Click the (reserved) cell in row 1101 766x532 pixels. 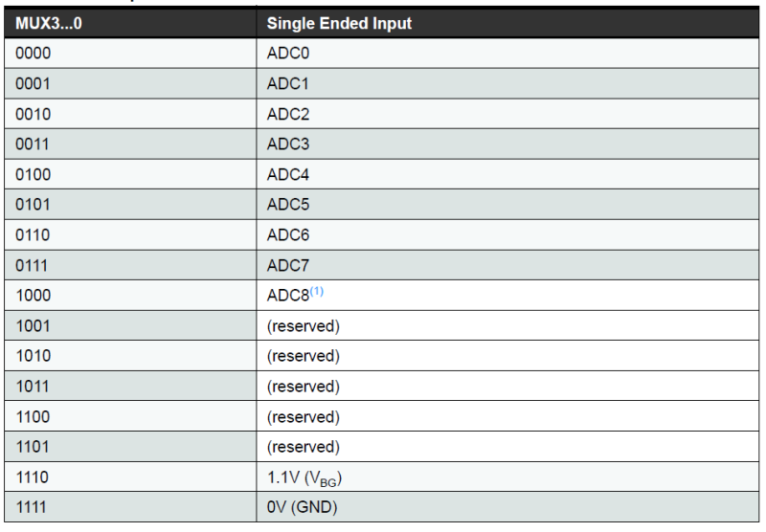303,447
